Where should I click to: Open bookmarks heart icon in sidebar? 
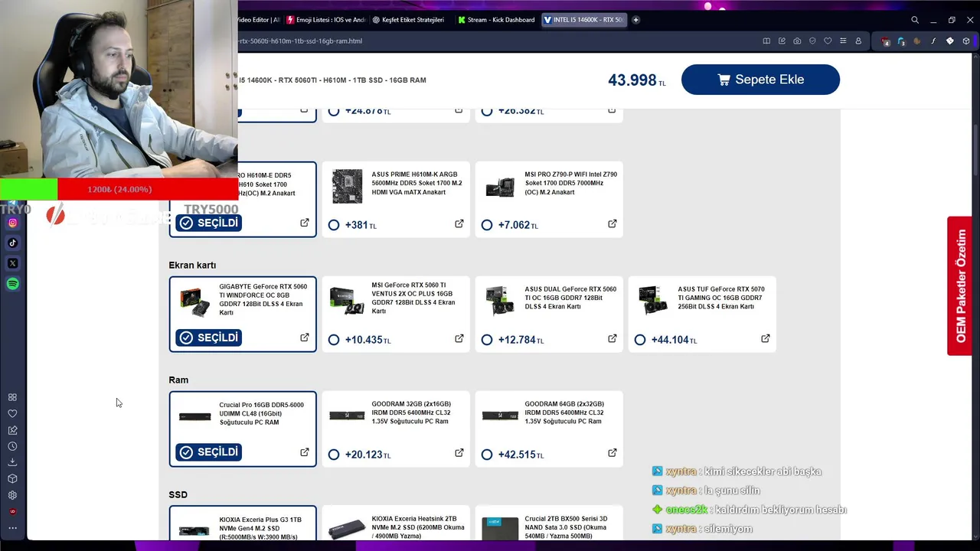pyautogui.click(x=12, y=413)
